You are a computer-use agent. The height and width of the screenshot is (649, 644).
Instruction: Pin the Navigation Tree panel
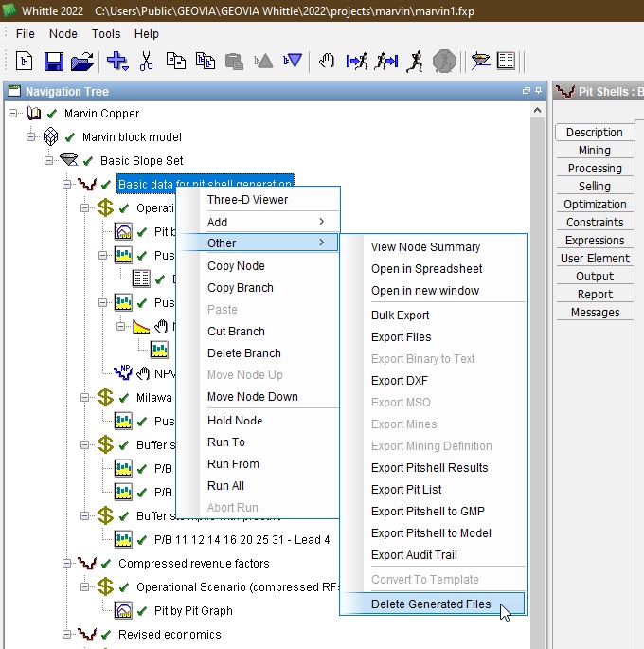pos(538,90)
